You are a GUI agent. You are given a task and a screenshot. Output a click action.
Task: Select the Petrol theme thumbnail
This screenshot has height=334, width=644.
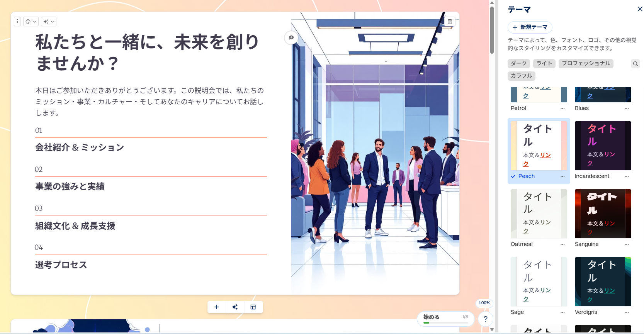(539, 95)
